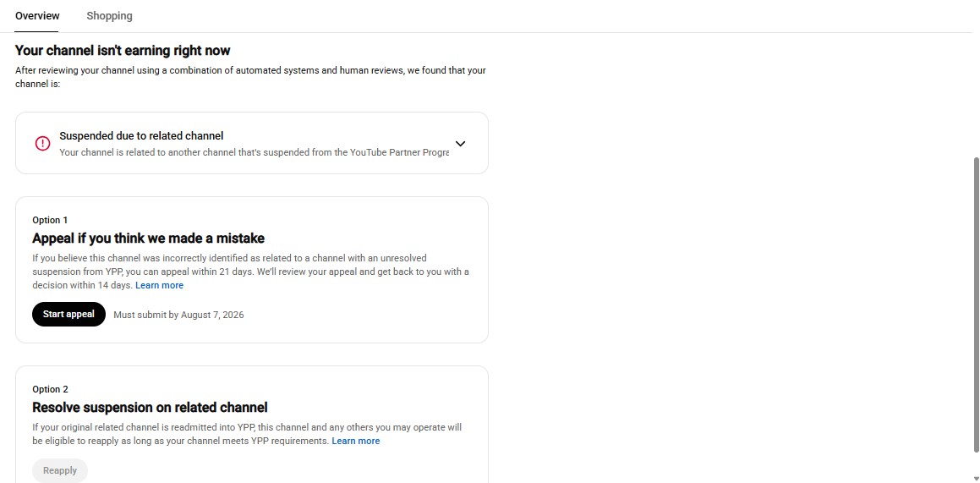Viewport: 980px width, 483px height.
Task: Click 'Appeal if you think we made a mistake'
Action: coord(148,238)
